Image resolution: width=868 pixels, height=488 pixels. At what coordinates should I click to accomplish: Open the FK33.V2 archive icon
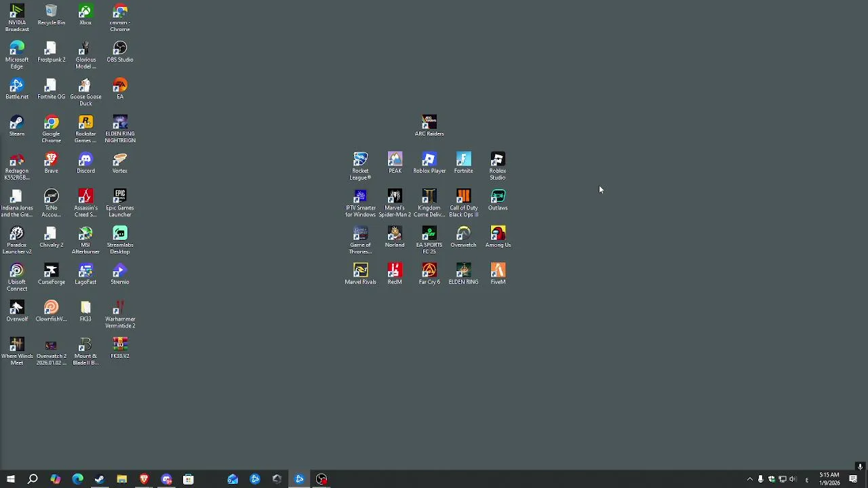[x=120, y=348]
